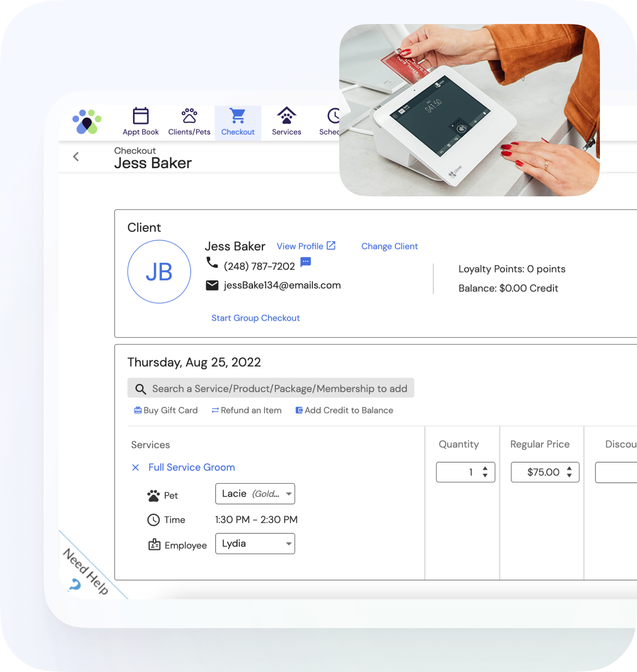Start Group Checkout for this client
The height and width of the screenshot is (672, 637).
pyautogui.click(x=255, y=318)
